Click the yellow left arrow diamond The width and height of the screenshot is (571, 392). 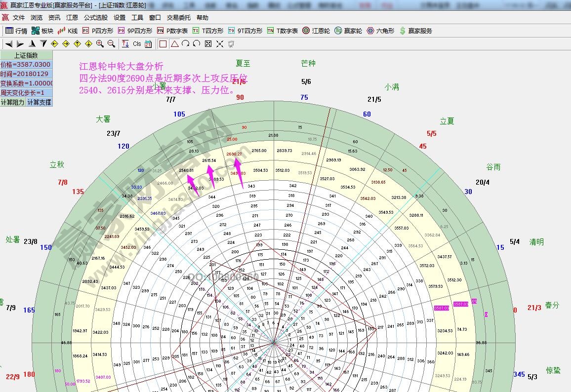(x=55, y=44)
